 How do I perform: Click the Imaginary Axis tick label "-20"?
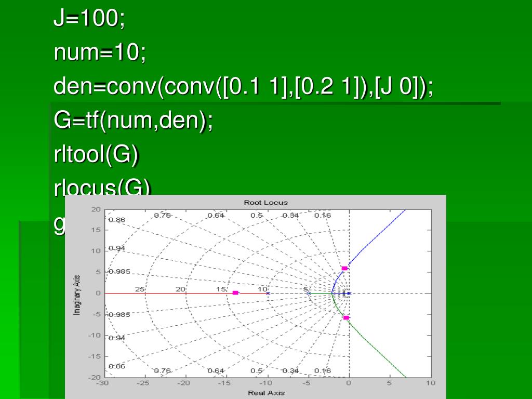coord(95,377)
